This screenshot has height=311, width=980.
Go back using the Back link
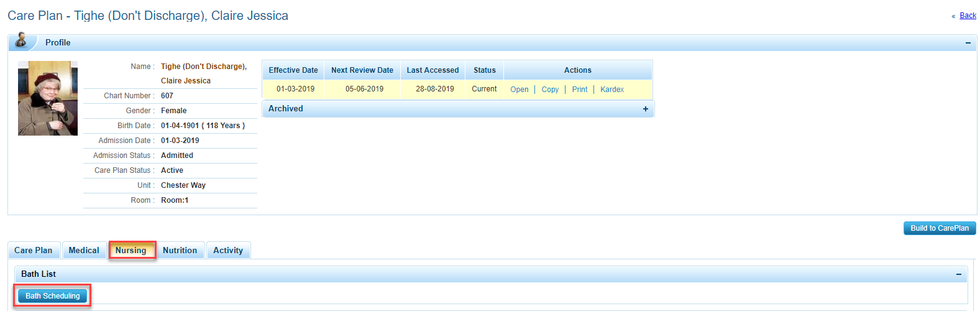coord(968,16)
